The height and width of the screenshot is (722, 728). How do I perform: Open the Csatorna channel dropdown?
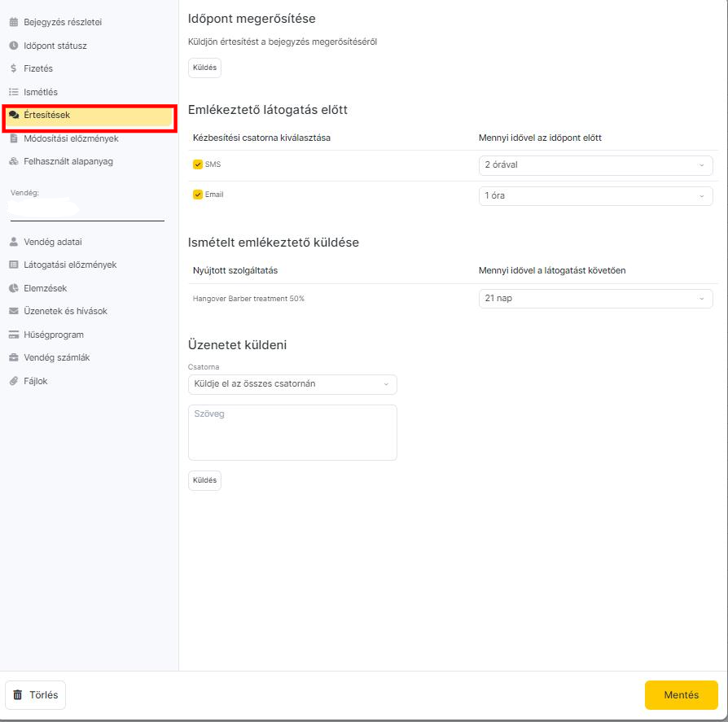(x=292, y=384)
